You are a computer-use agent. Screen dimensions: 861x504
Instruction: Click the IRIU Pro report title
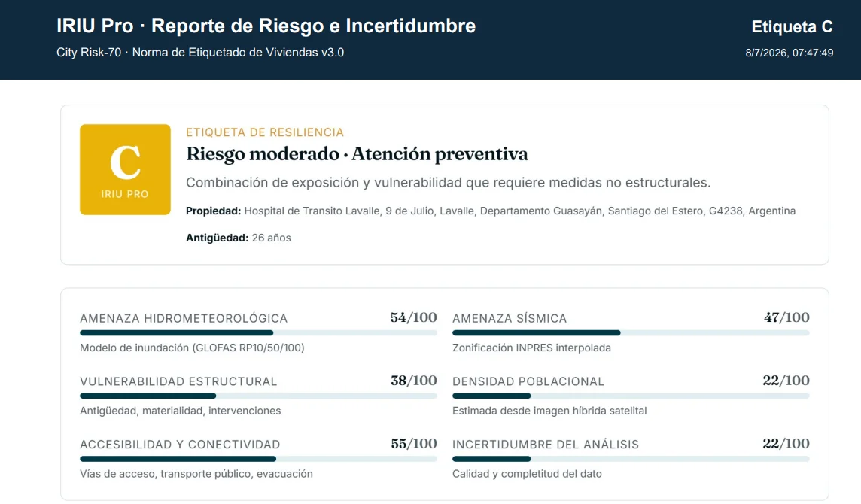pos(266,26)
